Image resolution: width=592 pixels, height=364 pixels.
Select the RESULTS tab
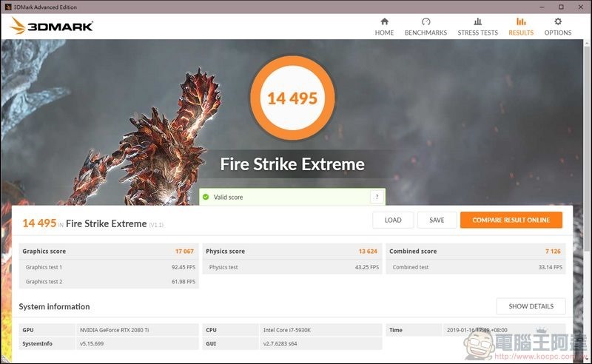[x=521, y=27]
